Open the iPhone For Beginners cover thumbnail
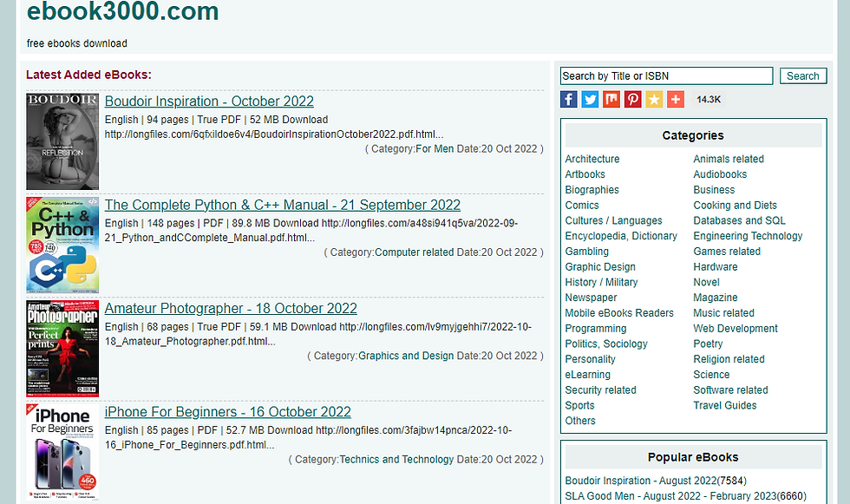 62,452
